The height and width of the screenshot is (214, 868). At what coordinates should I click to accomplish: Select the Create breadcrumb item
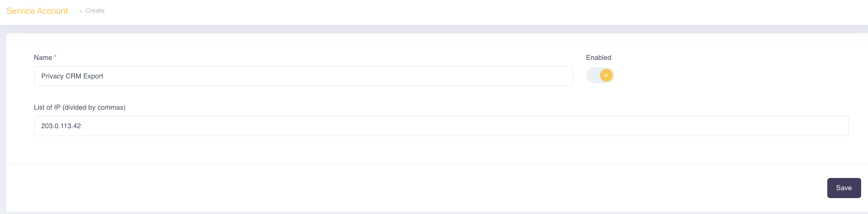[95, 11]
